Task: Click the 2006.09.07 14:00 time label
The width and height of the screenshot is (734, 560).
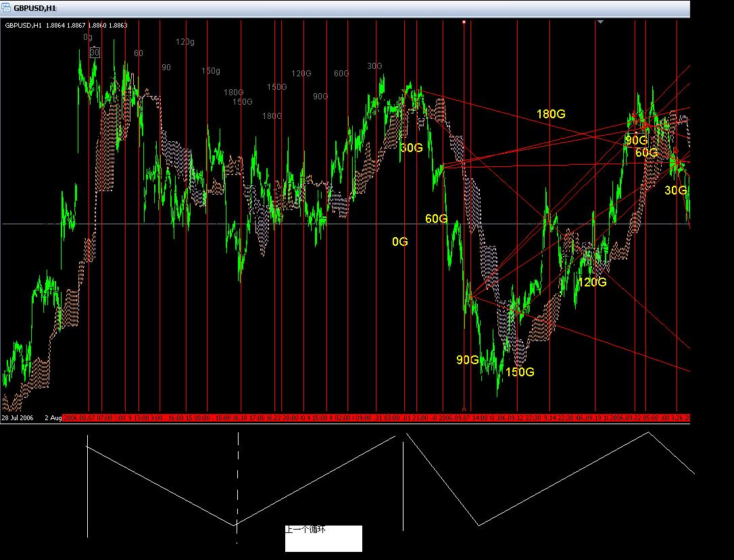Action: [x=462, y=417]
